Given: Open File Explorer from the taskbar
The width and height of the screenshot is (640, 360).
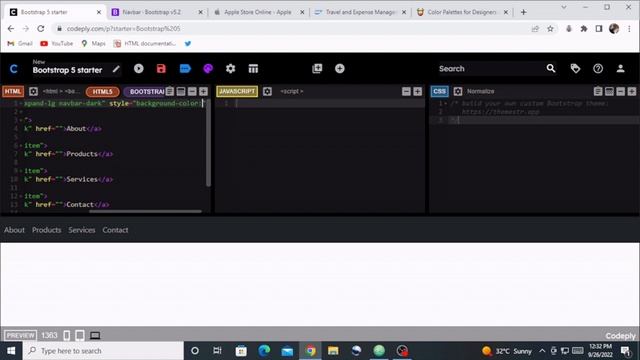Looking at the screenshot, I should pyautogui.click(x=333, y=351).
